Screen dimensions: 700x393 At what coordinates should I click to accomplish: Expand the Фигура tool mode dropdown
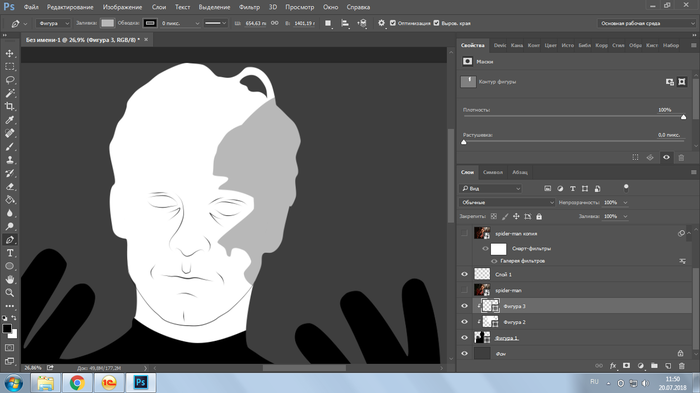(x=53, y=23)
